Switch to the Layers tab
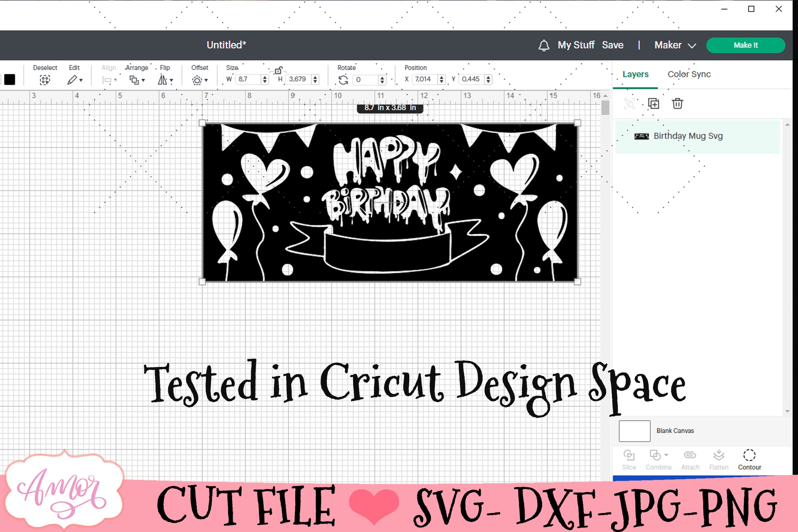798x532 pixels. point(635,74)
